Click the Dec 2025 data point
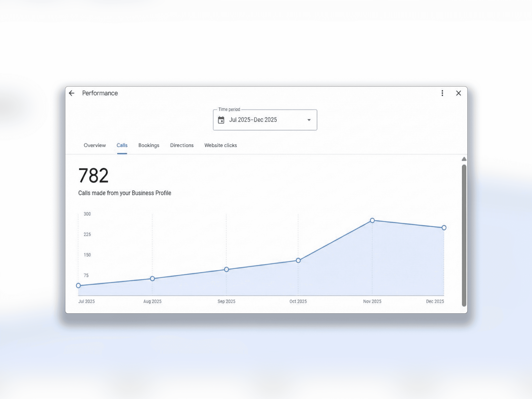Viewport: 532px width, 399px height. click(x=444, y=228)
